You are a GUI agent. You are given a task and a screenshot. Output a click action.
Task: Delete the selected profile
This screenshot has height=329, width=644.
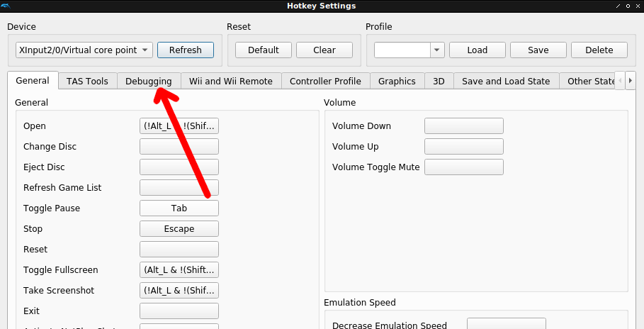click(x=599, y=50)
